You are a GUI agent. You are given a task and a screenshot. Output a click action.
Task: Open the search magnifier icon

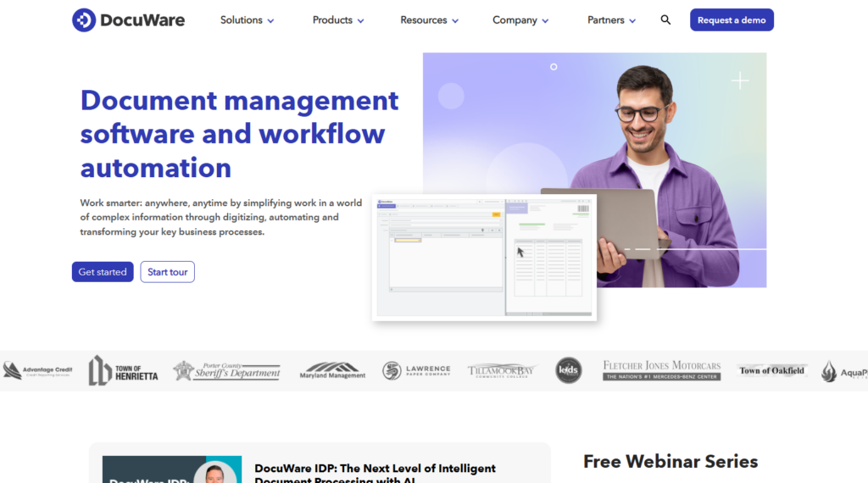pyautogui.click(x=665, y=20)
